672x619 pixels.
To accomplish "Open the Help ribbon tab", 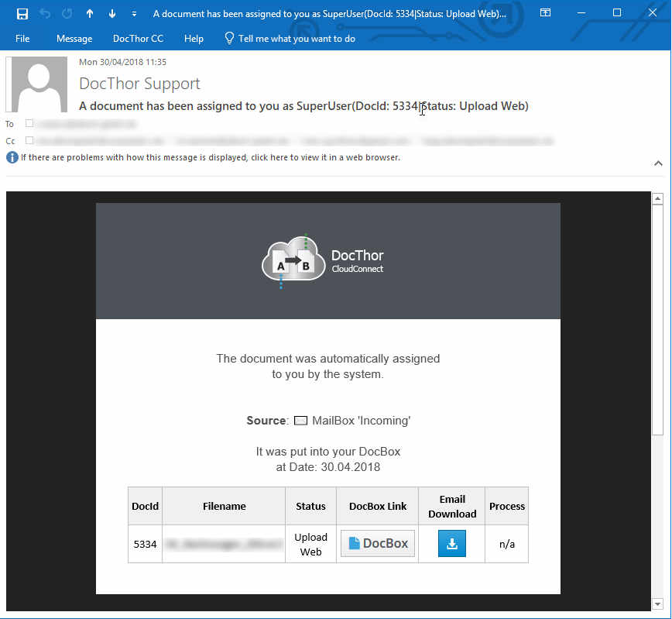I will (x=194, y=39).
